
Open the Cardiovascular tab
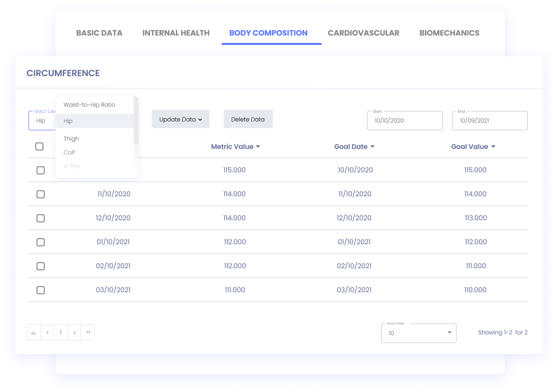(x=364, y=33)
